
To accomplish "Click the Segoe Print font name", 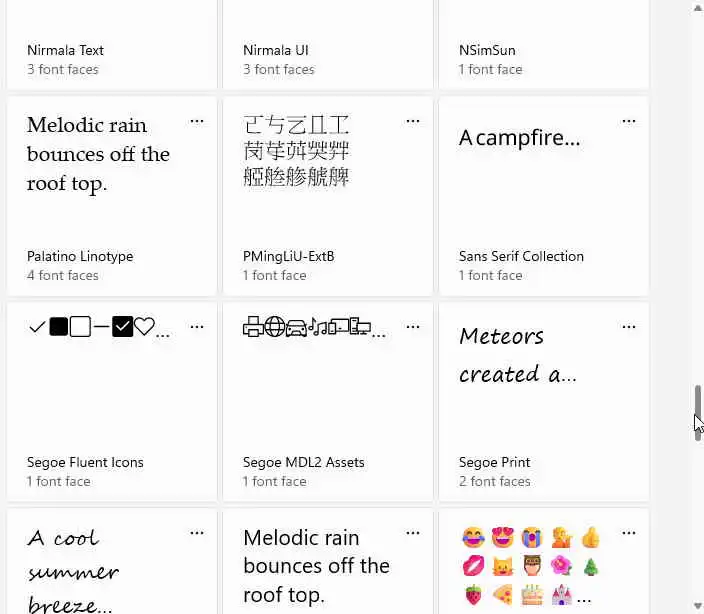I will coord(494,462).
